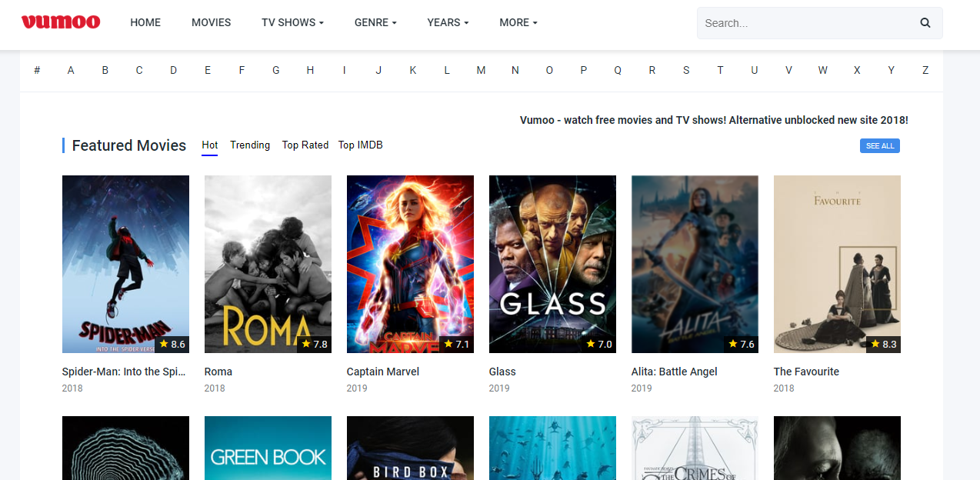
Task: Open the Bird Box poster
Action: [x=410, y=448]
